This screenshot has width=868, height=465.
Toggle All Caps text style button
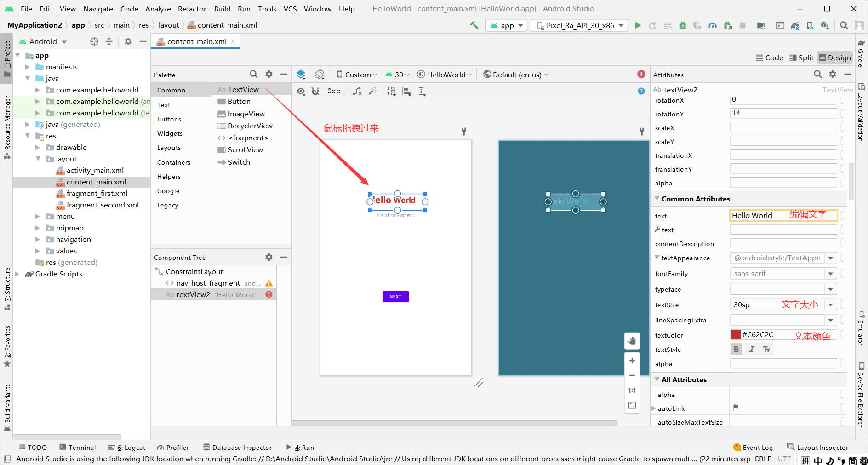click(x=766, y=349)
